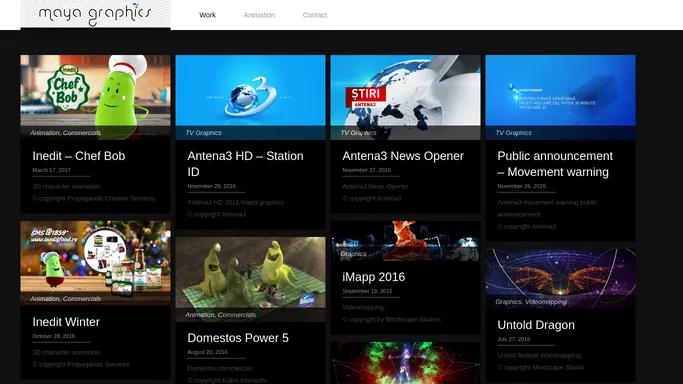
Task: Click Graphics tag on iMapp 2016 card
Action: coord(353,254)
